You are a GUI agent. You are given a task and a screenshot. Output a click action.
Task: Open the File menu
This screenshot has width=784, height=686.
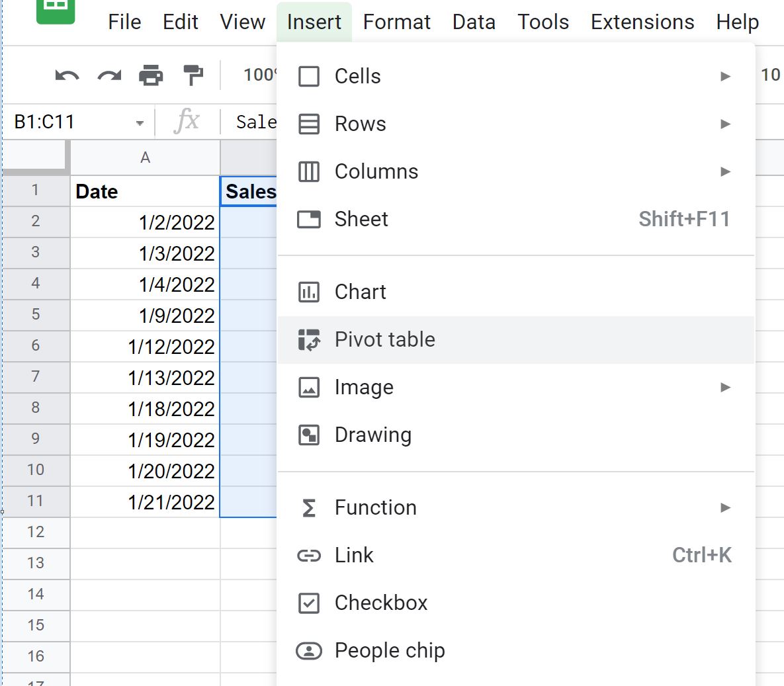pyautogui.click(x=124, y=22)
